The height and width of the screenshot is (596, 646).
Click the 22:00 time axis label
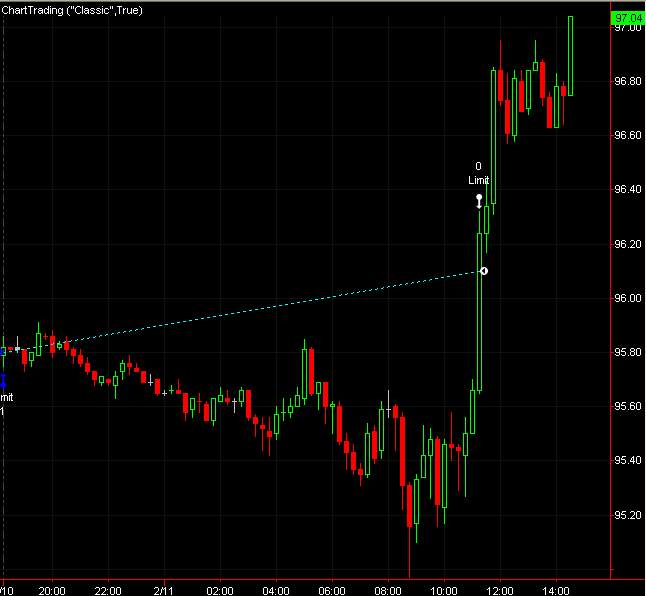pyautogui.click(x=108, y=591)
